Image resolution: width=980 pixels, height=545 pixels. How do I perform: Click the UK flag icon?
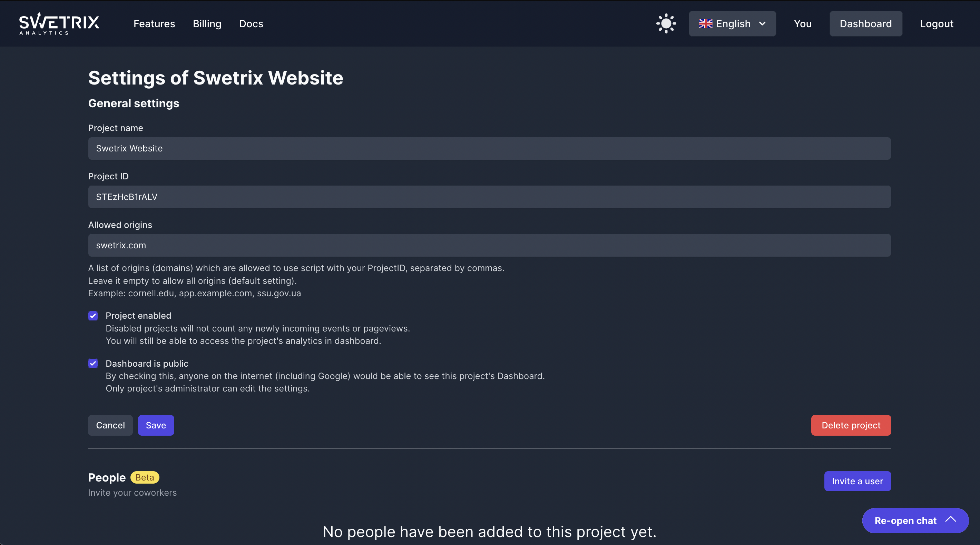click(705, 23)
